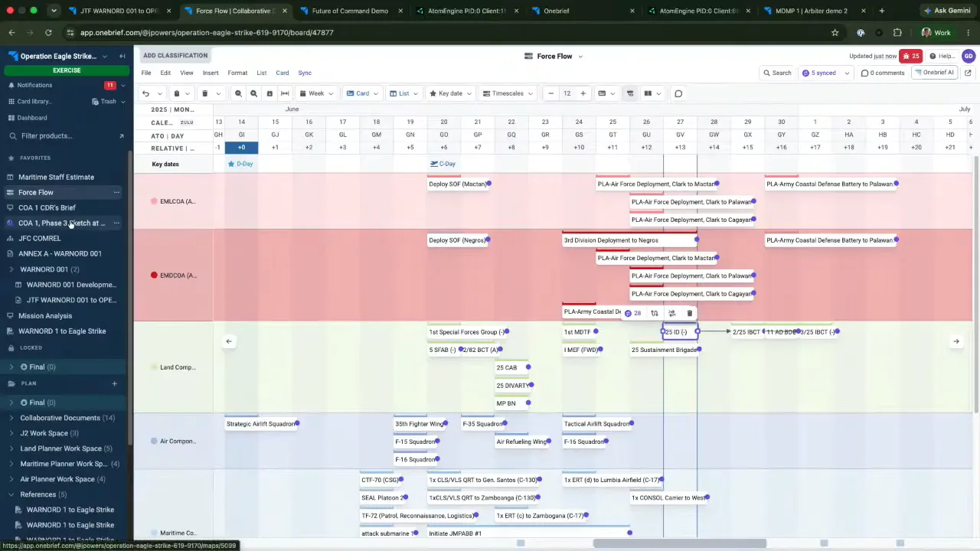
Task: Click the expand arrow beside Filter products
Action: tap(121, 135)
